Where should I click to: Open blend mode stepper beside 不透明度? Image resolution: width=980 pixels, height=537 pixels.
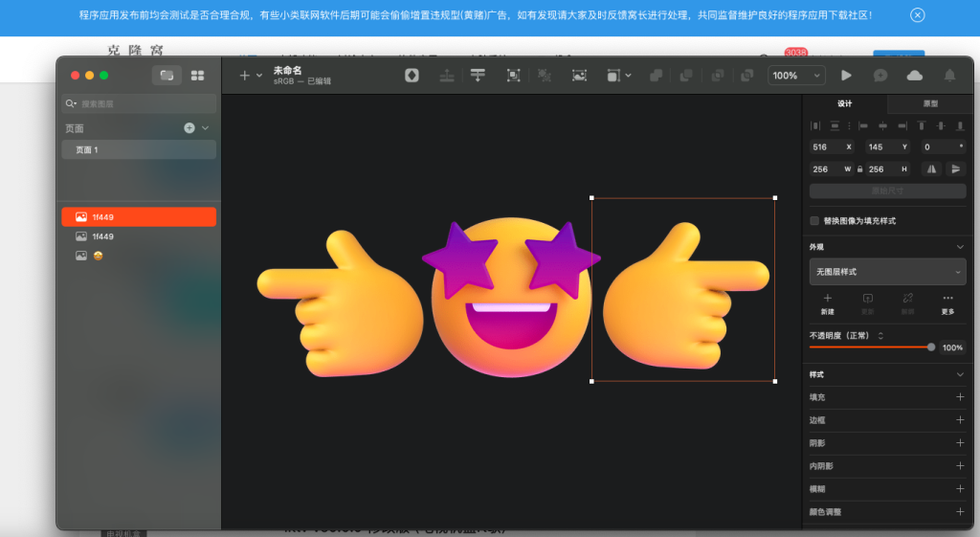tap(880, 336)
